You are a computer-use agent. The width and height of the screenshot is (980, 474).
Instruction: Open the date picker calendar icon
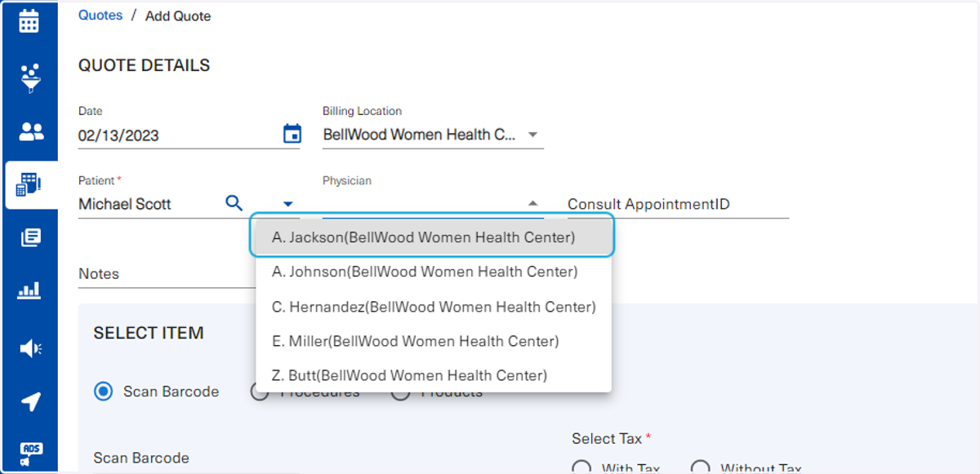click(292, 134)
